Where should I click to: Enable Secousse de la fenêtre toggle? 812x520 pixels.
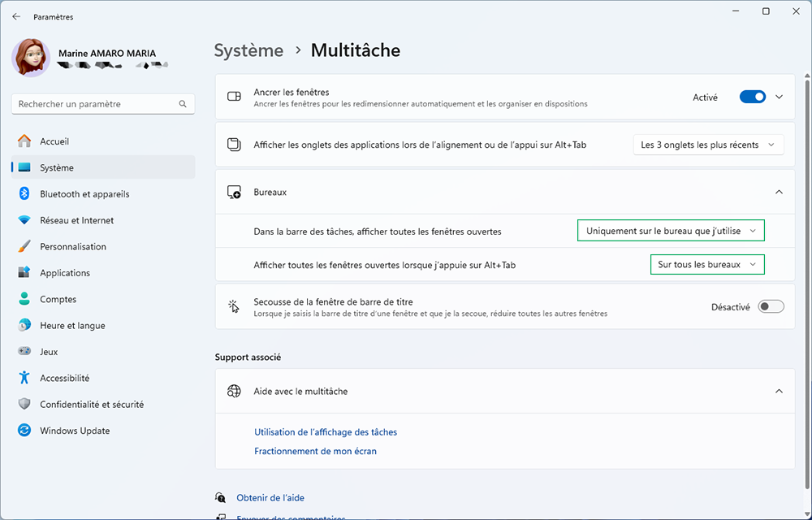(771, 306)
